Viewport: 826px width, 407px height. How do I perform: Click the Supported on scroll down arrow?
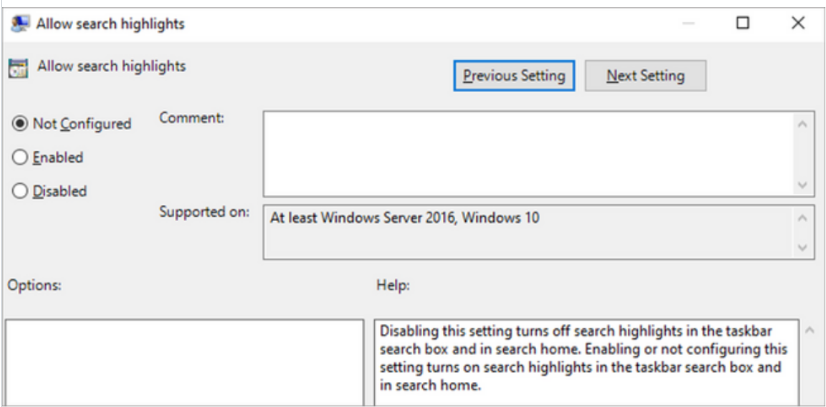803,247
